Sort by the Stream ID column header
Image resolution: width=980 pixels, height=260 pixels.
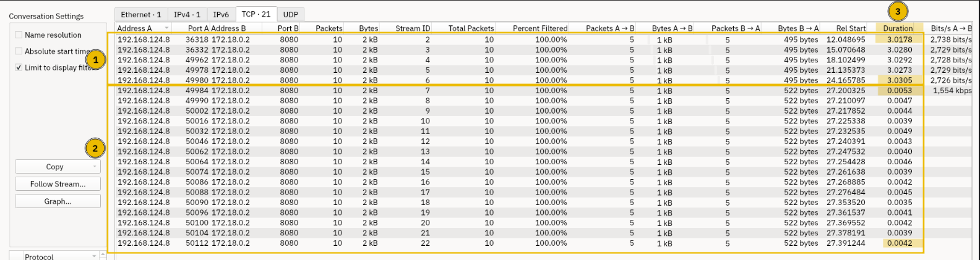[413, 28]
